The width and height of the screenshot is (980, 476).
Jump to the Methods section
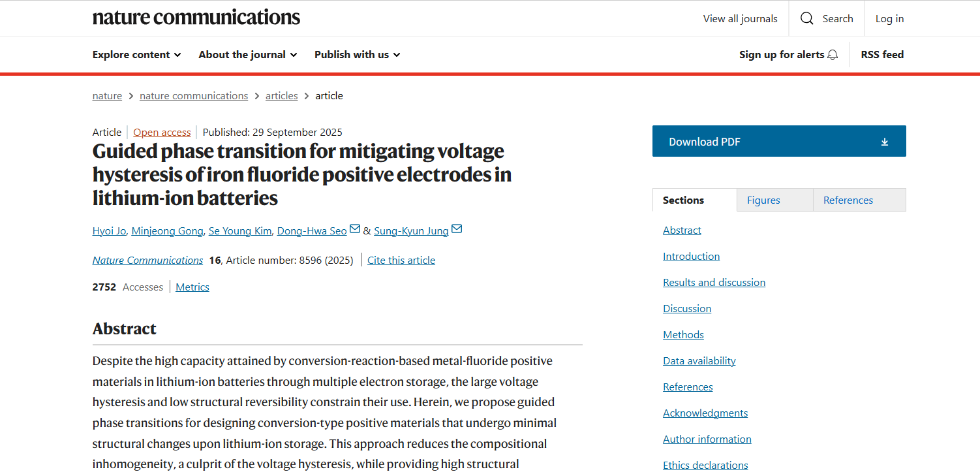pos(683,335)
